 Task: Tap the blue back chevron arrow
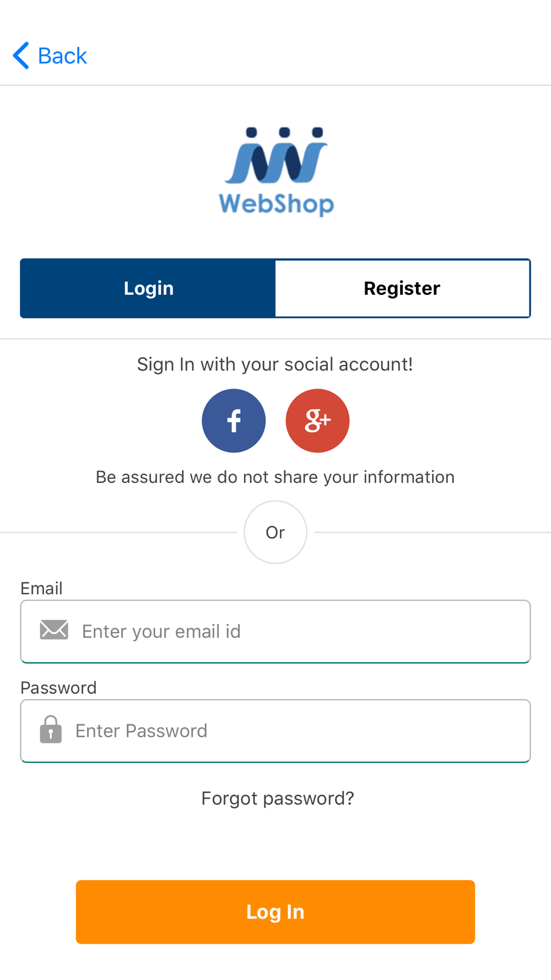[21, 56]
